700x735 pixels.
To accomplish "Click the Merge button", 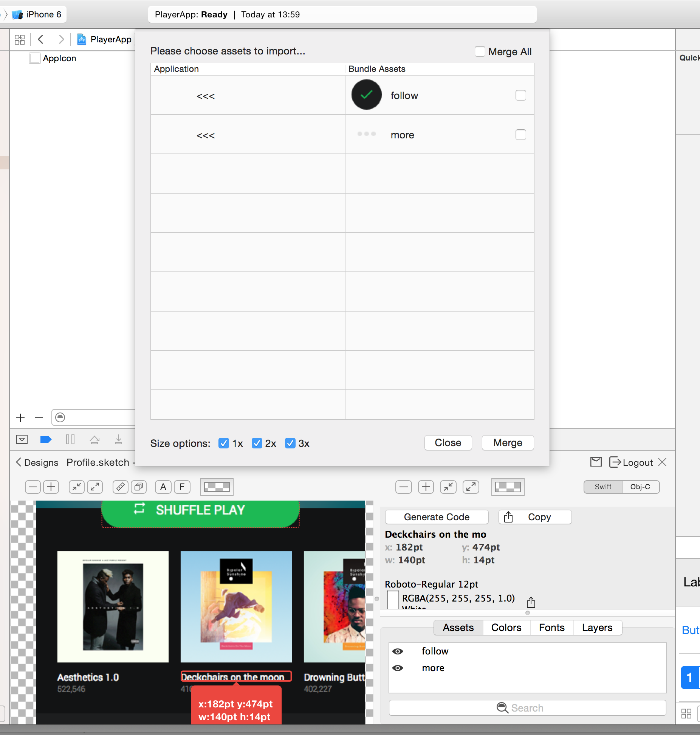I will tap(508, 443).
